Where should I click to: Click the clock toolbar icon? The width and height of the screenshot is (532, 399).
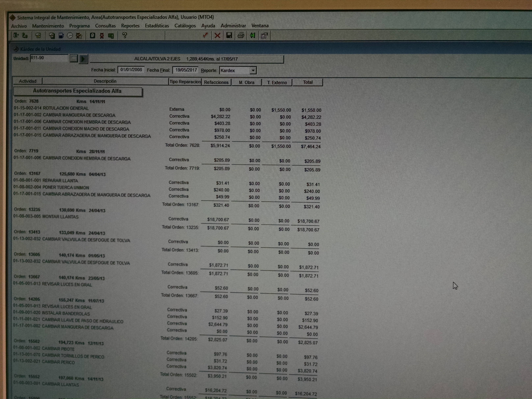click(x=70, y=36)
